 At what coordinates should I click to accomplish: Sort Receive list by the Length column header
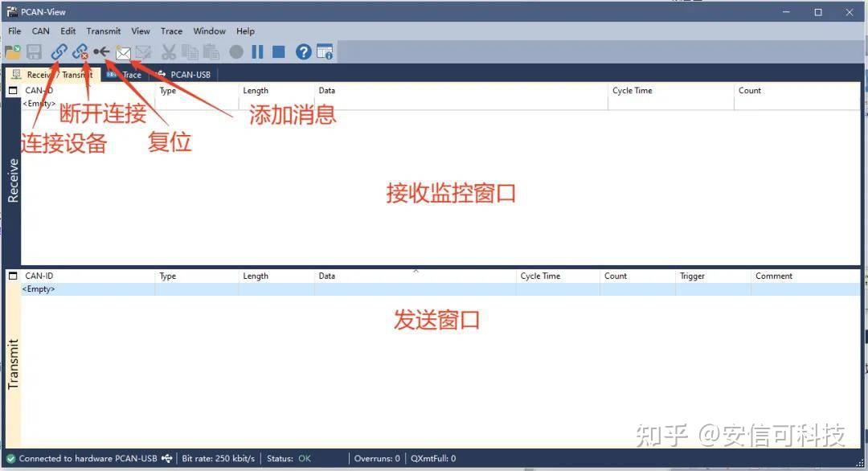[x=276, y=90]
